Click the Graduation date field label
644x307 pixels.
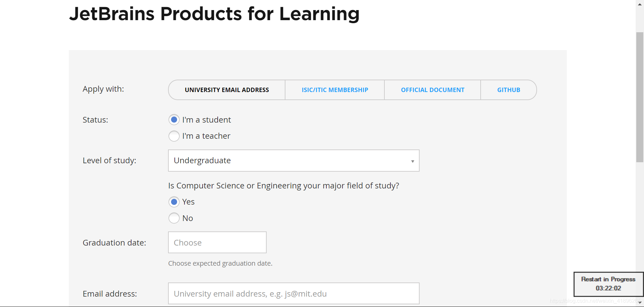114,243
